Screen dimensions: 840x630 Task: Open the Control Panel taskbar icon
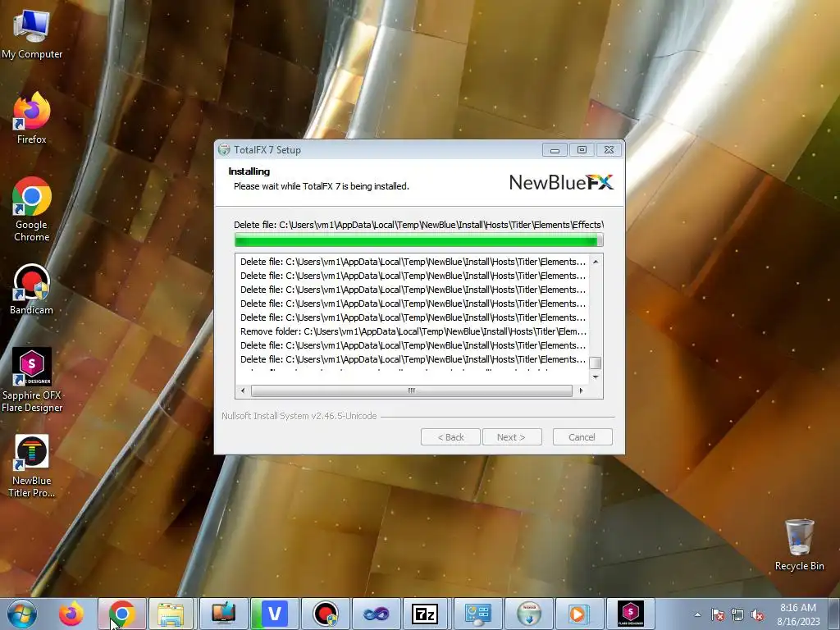pyautogui.click(x=478, y=614)
